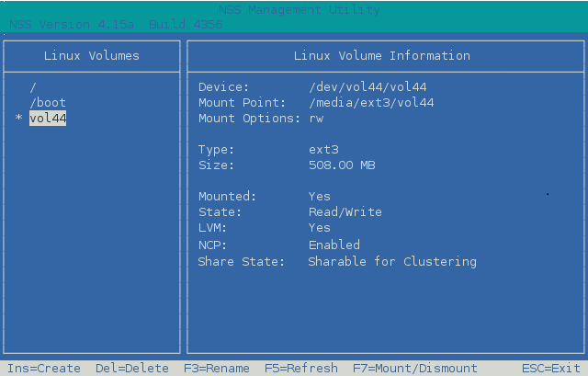
Task: Click the Linux Volumes panel header
Action: coord(92,56)
